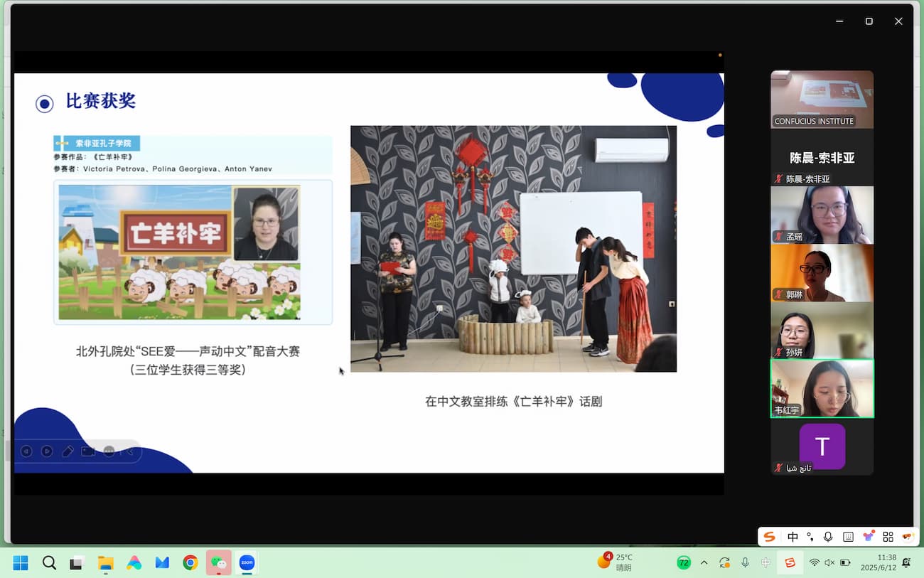The width and height of the screenshot is (924, 578).
Task: Click the Sogou logo on IME toolbar
Action: tap(769, 537)
